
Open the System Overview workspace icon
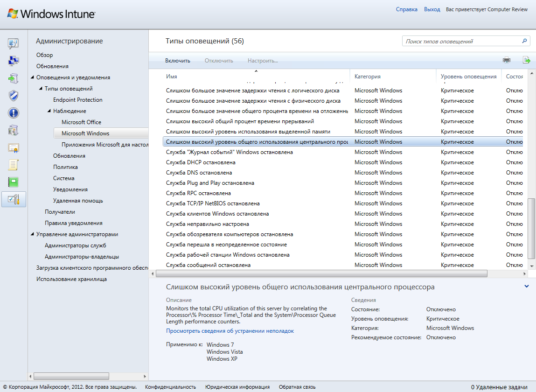point(14,44)
